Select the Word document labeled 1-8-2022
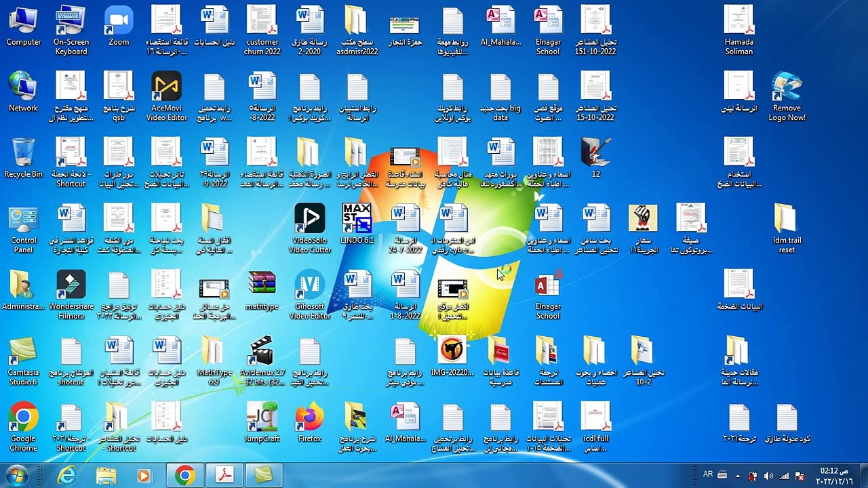Image resolution: width=868 pixels, height=488 pixels. (x=406, y=296)
